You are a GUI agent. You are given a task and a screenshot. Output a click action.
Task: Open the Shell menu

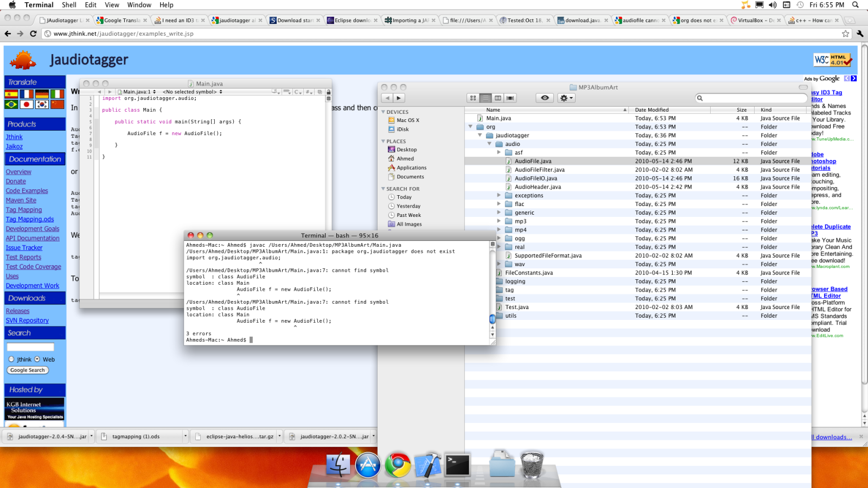tap(69, 5)
